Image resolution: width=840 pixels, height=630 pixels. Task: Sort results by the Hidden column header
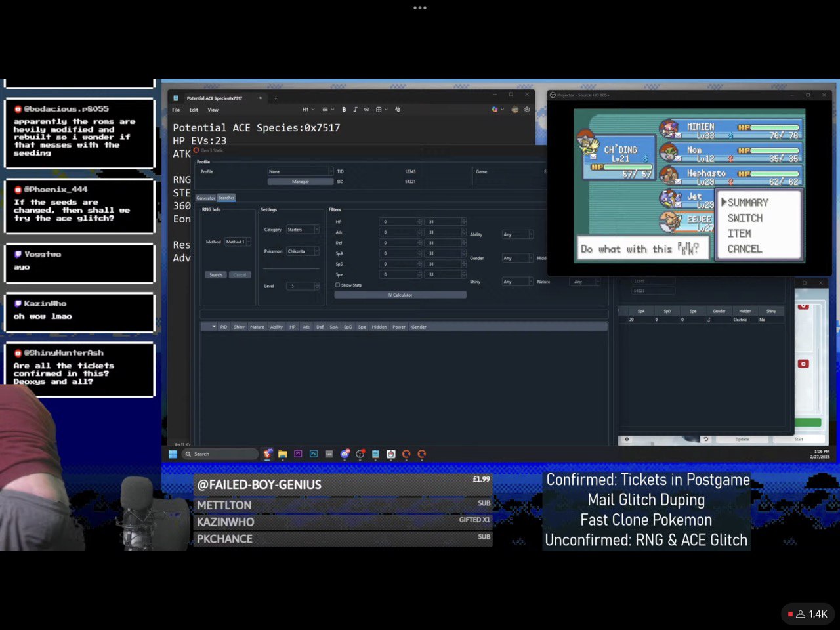(x=379, y=327)
